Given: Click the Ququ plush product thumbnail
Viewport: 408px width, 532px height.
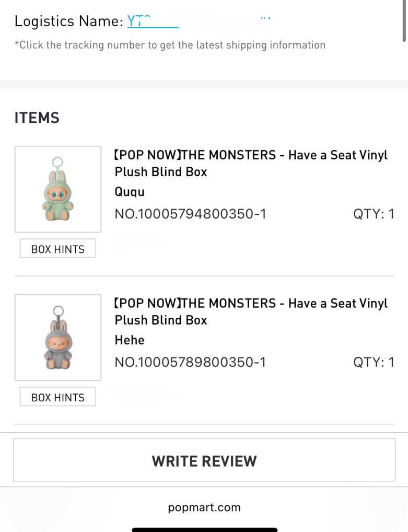Looking at the screenshot, I should click(x=57, y=189).
